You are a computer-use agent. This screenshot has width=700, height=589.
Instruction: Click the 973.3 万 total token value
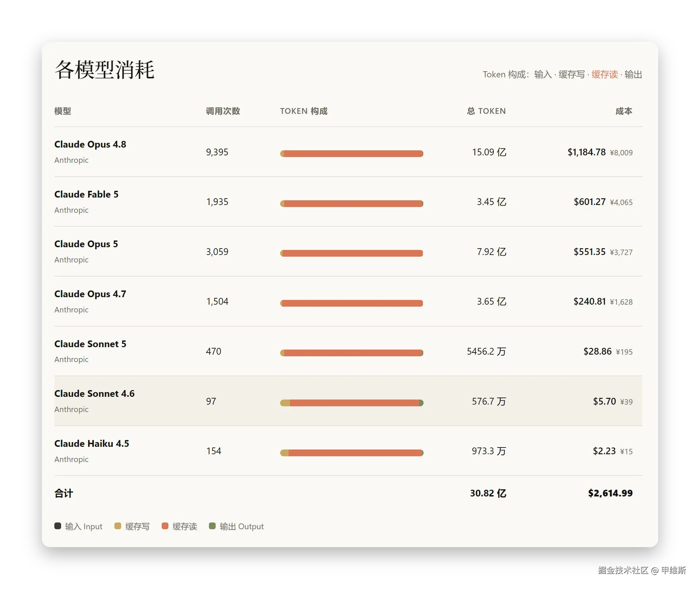pos(489,451)
